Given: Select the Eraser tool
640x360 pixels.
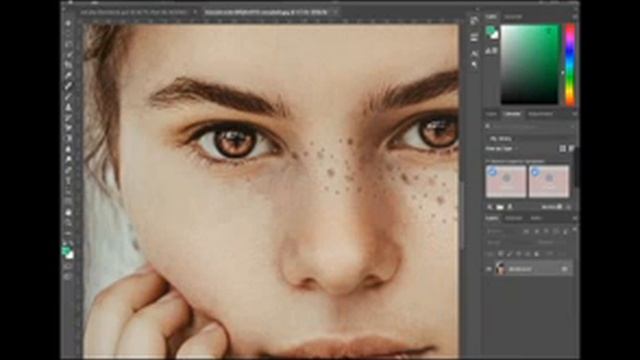Looking at the screenshot, I should click(x=68, y=129).
